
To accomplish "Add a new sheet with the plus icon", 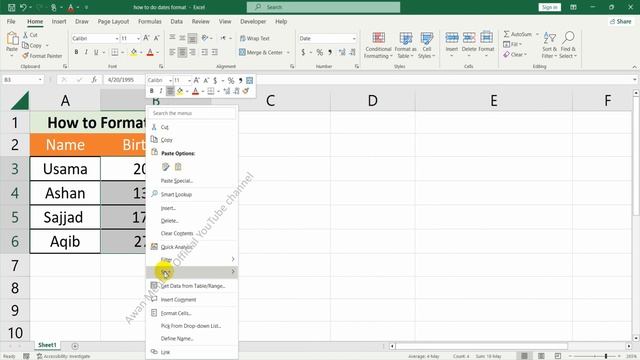I will [x=75, y=346].
